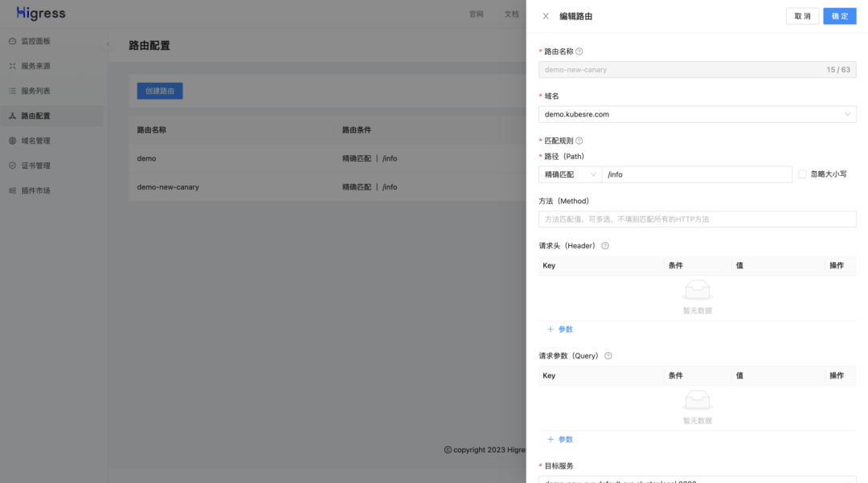This screenshot has height=483, width=868.
Task: Confirm with the 确定 button
Action: click(x=840, y=16)
